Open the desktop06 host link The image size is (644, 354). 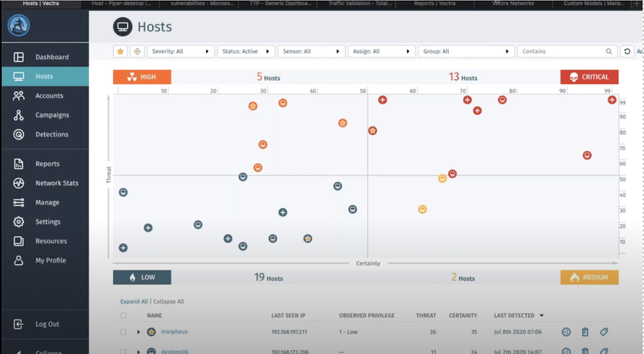(175, 352)
